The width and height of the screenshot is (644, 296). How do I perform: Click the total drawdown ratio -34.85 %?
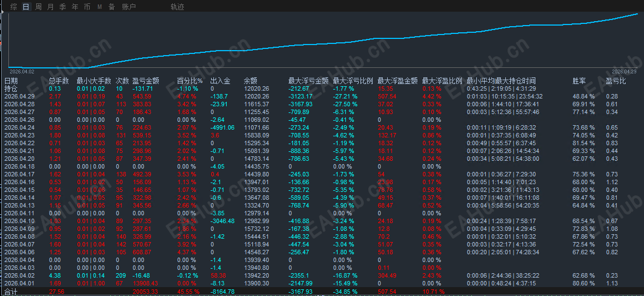click(x=345, y=292)
